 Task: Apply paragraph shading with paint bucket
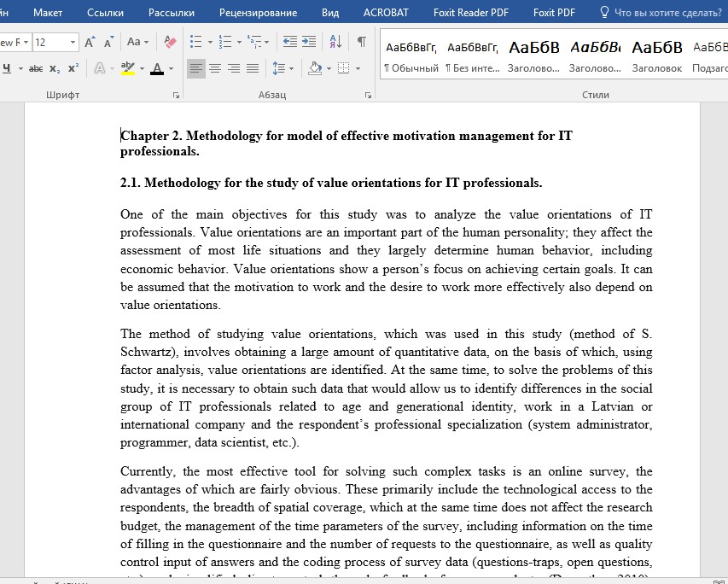(x=315, y=69)
